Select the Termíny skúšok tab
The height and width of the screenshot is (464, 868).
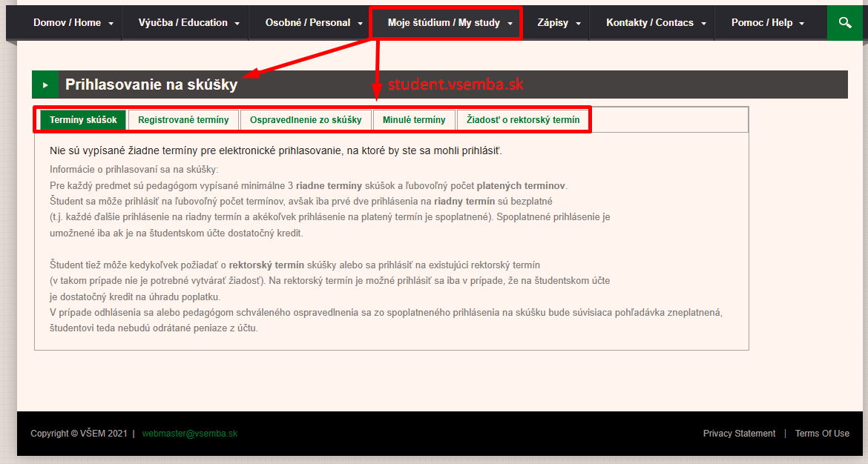83,120
